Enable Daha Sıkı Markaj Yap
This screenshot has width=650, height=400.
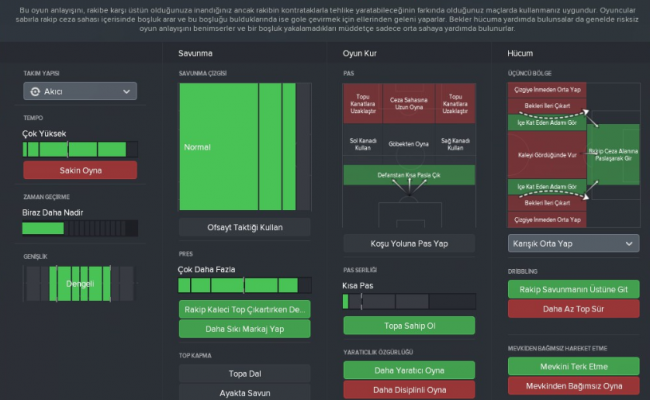(244, 329)
